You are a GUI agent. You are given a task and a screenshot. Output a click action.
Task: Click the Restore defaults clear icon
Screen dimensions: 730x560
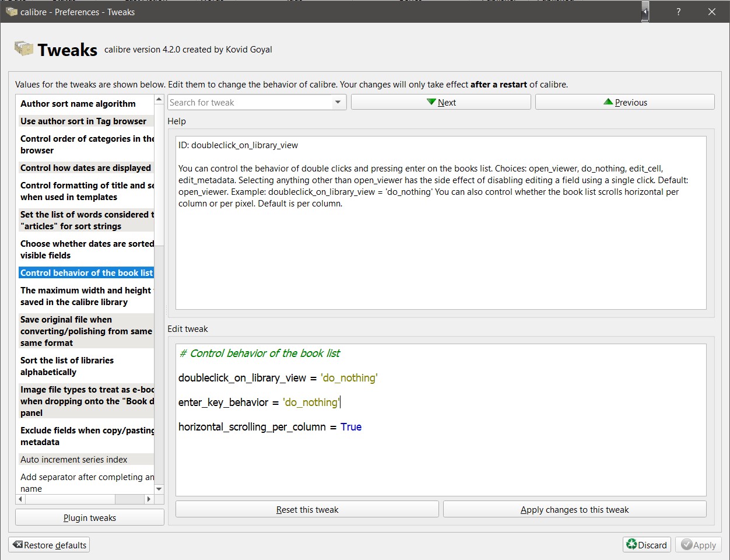coord(17,545)
